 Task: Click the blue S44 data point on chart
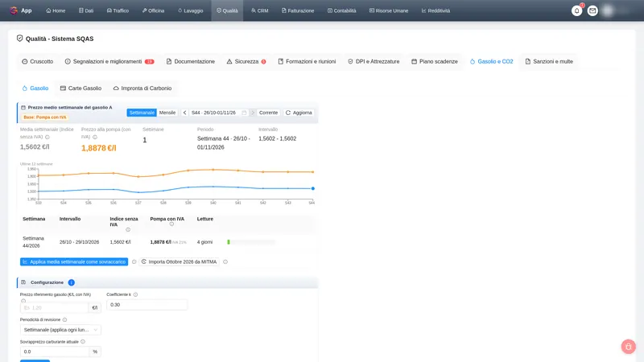point(313,188)
